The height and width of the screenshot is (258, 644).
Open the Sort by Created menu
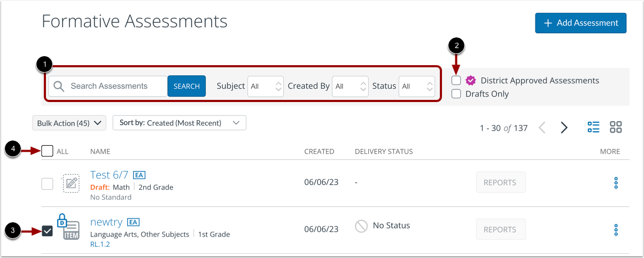click(x=180, y=123)
